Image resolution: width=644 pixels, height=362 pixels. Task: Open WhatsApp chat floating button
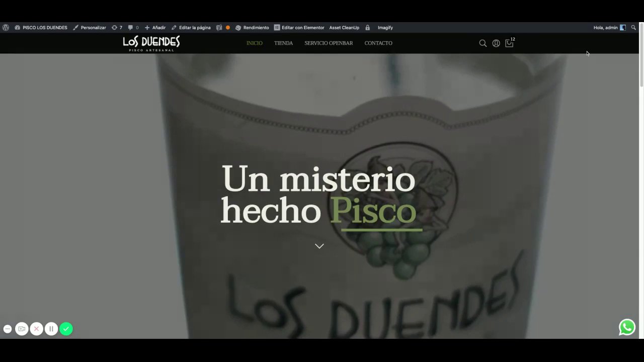(x=627, y=327)
